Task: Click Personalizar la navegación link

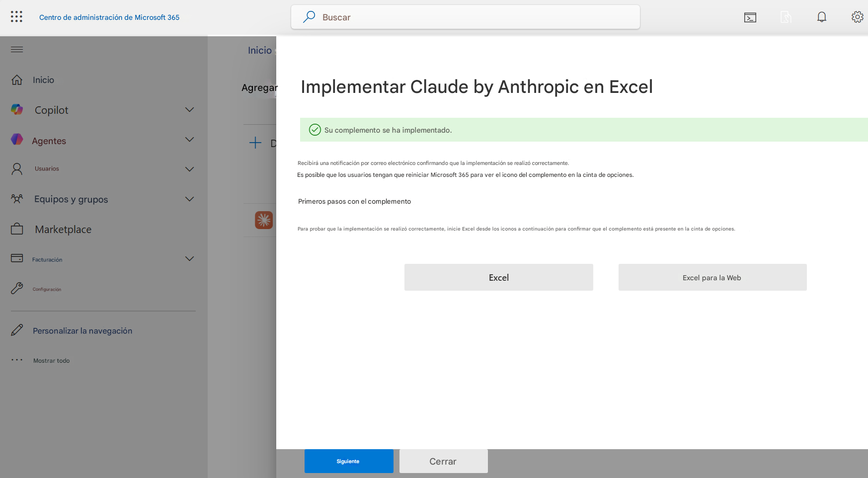Action: 82,330
